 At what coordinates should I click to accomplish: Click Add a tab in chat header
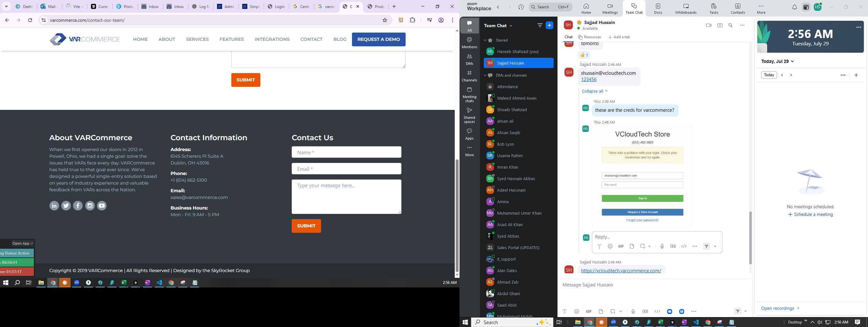point(619,37)
